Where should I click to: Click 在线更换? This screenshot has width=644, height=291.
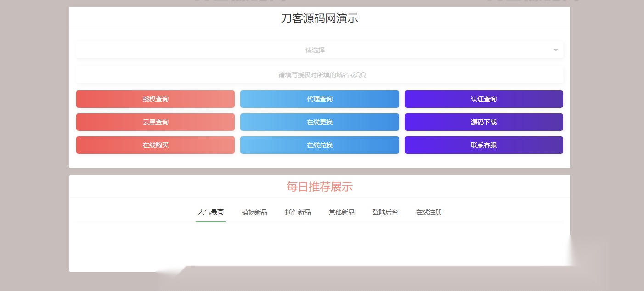point(320,122)
